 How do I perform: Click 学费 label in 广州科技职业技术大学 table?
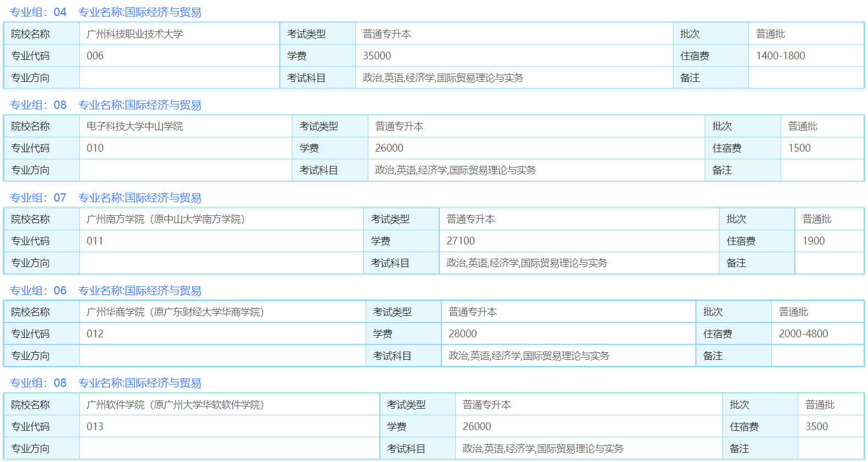[x=297, y=56]
